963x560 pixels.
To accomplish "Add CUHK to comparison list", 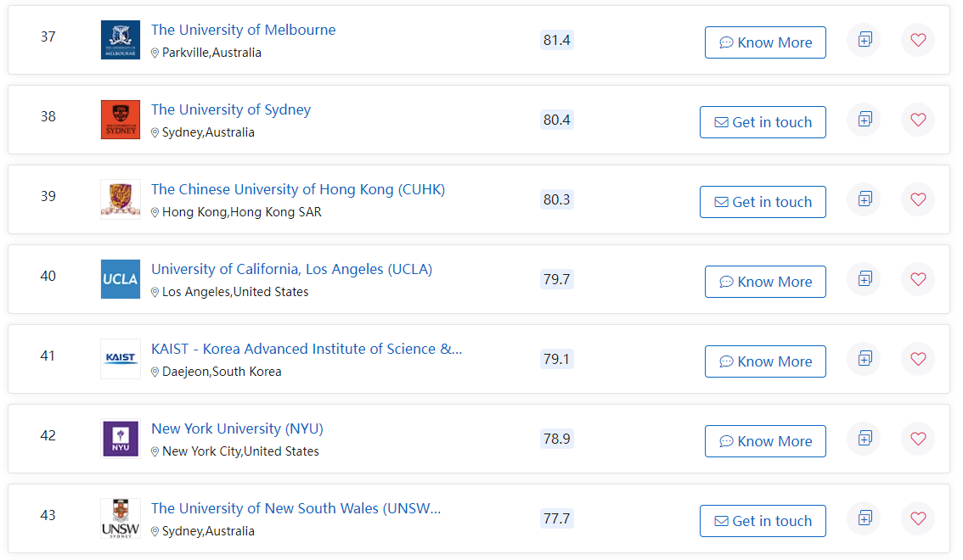I will point(864,199).
